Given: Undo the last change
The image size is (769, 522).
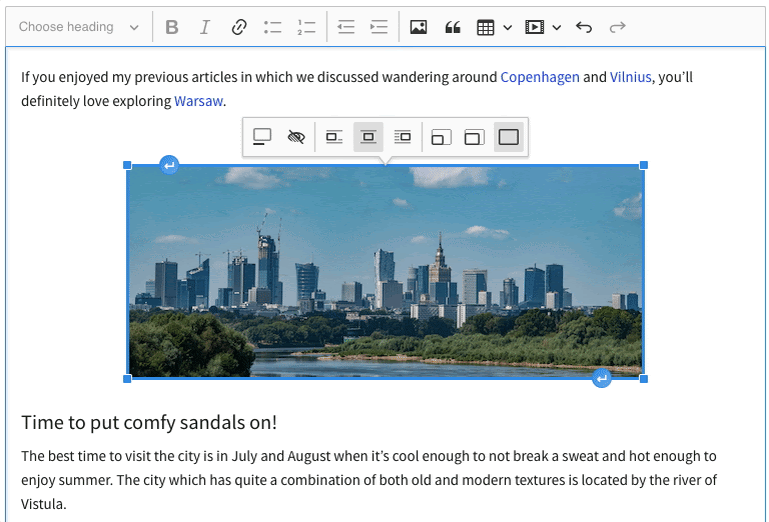Looking at the screenshot, I should coord(584,27).
